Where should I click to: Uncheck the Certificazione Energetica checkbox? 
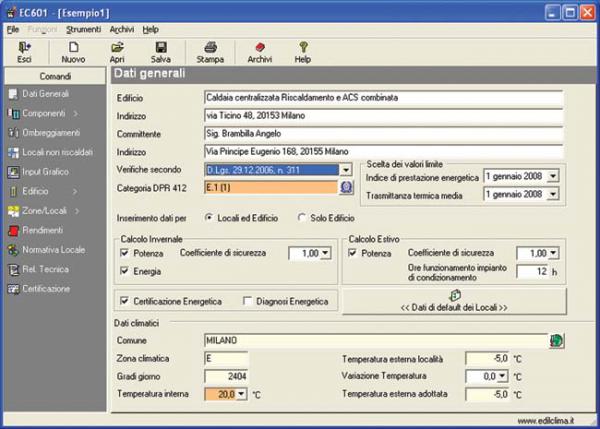(x=125, y=300)
